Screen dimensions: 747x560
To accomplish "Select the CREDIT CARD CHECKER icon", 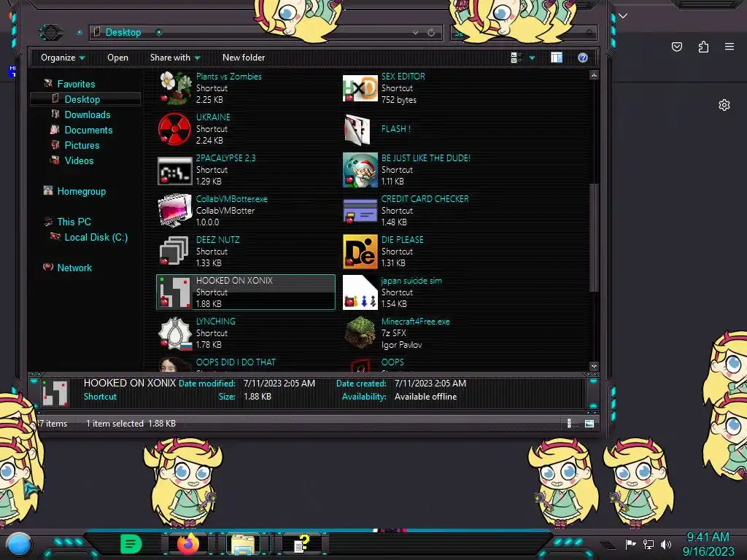I will pyautogui.click(x=360, y=211).
